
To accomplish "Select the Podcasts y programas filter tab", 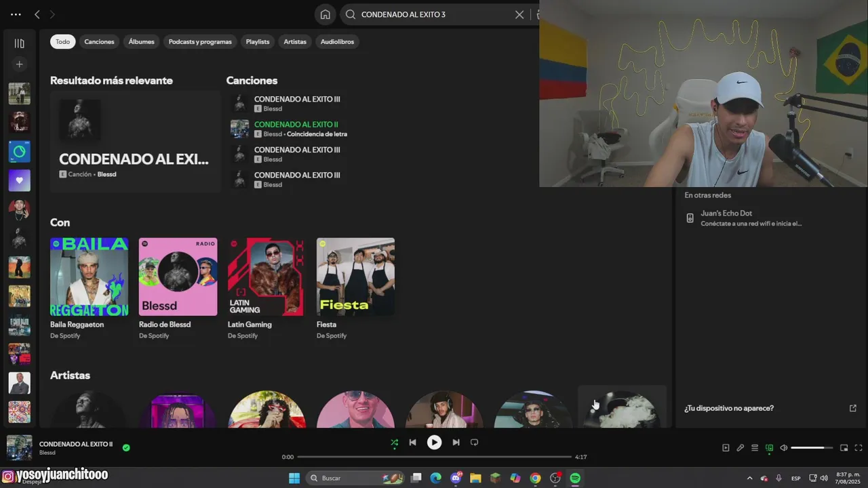I will click(200, 41).
